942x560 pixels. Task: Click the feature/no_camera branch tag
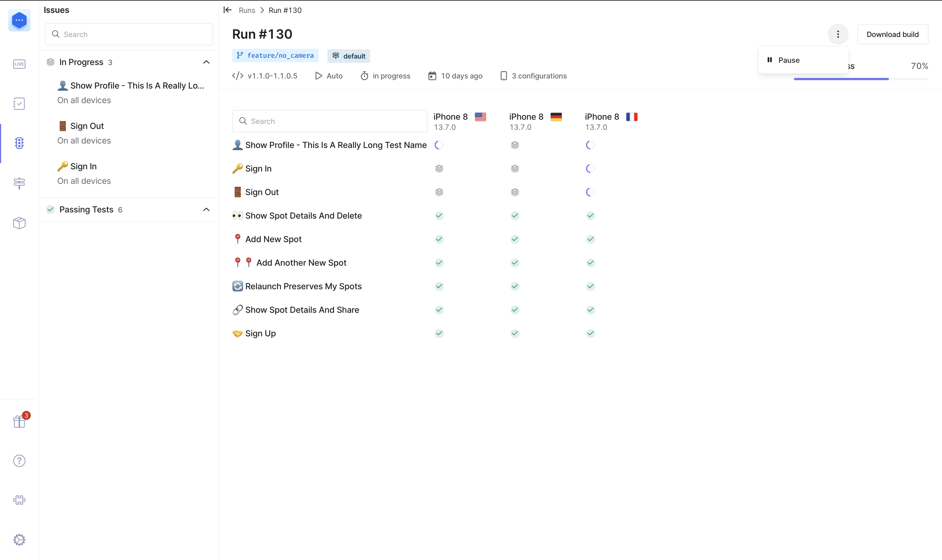[x=275, y=55]
